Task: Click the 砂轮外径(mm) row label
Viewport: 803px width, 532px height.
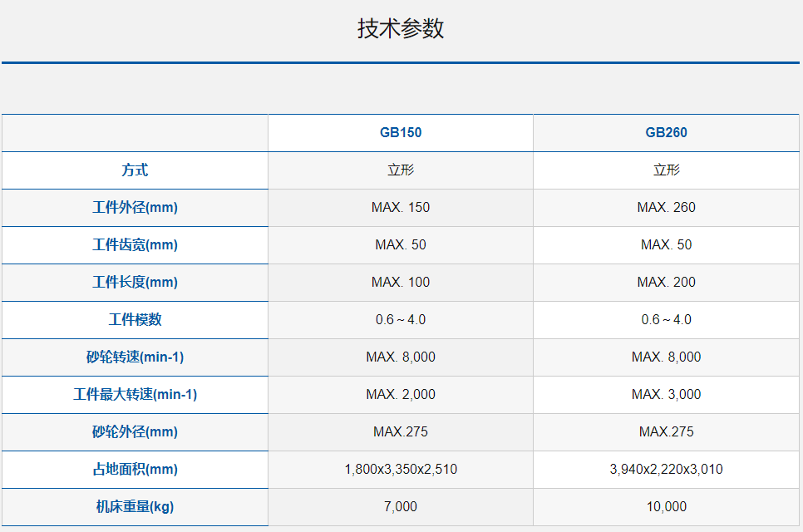Action: [135, 432]
